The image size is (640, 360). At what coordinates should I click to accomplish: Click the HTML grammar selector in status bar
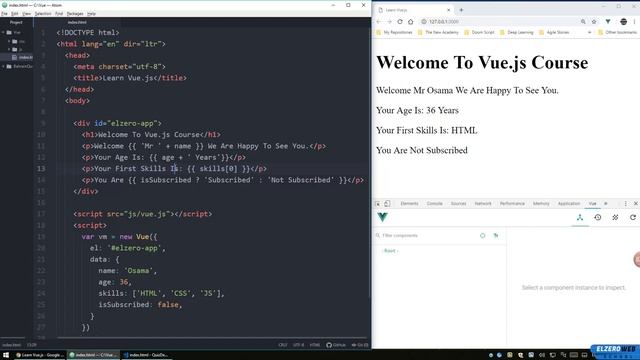[315, 345]
